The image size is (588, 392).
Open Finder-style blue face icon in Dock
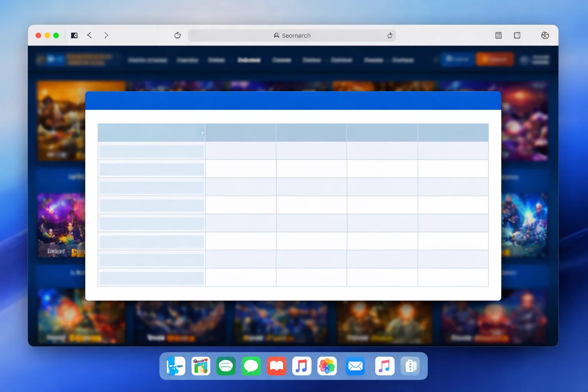pyautogui.click(x=176, y=366)
